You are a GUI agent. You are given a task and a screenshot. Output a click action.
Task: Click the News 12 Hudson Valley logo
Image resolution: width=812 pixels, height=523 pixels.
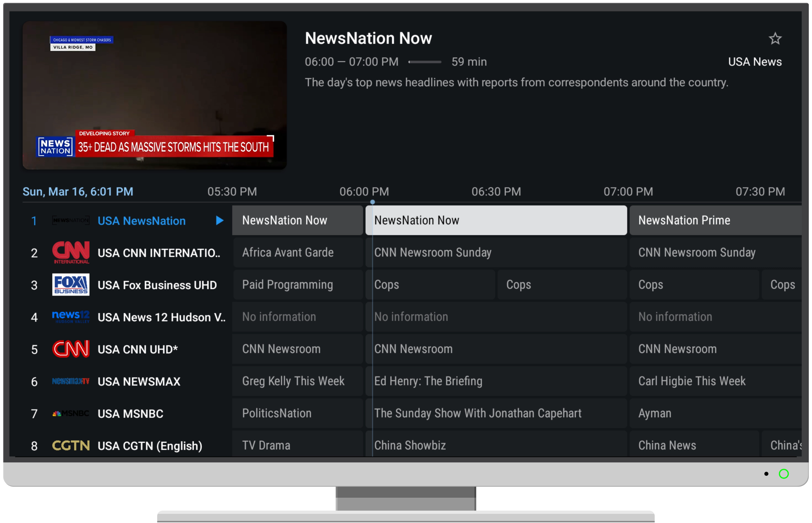71,317
